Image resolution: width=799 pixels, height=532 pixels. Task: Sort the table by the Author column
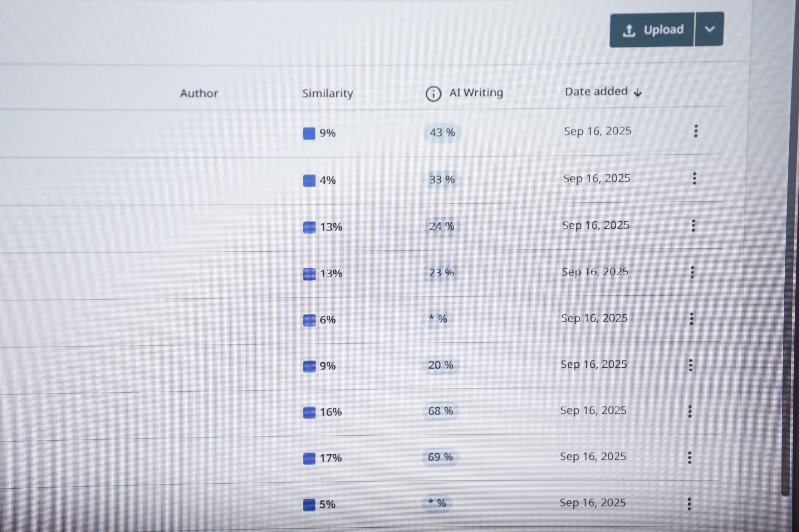(199, 93)
